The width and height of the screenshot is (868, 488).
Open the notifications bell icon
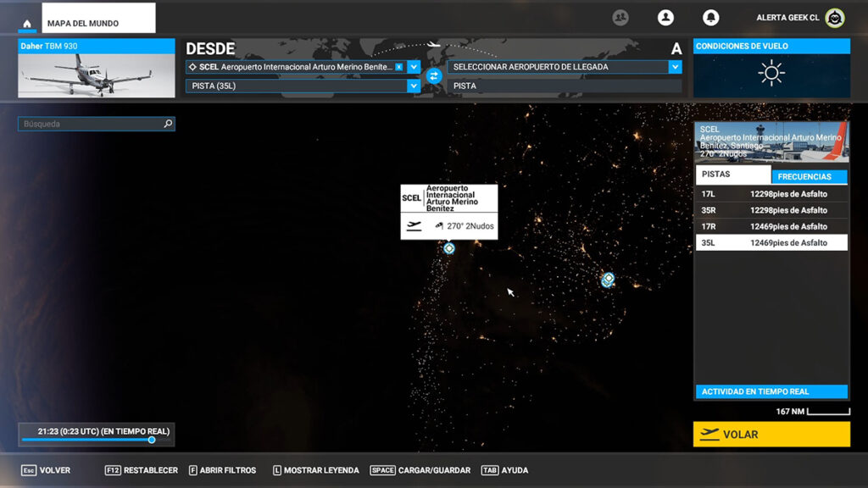pyautogui.click(x=711, y=18)
